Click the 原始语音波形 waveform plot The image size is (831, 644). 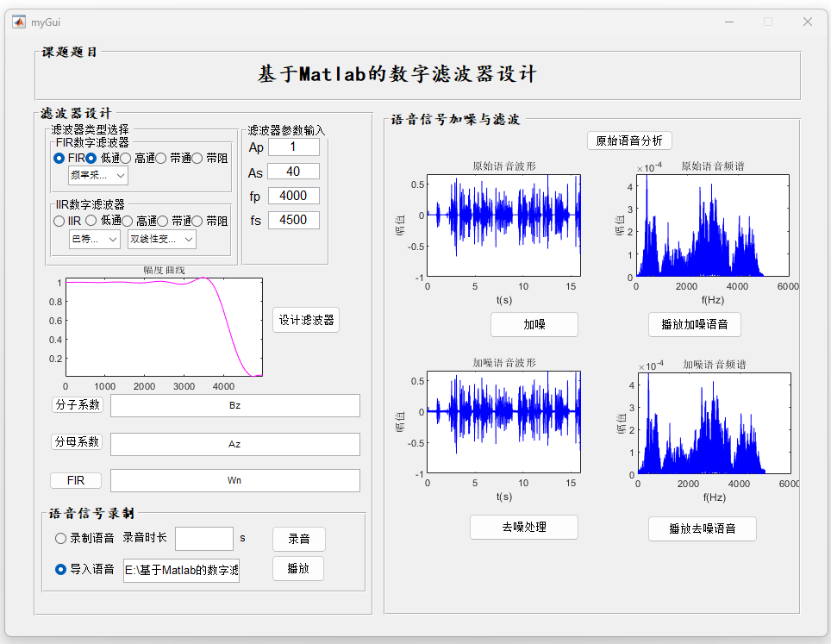[504, 225]
